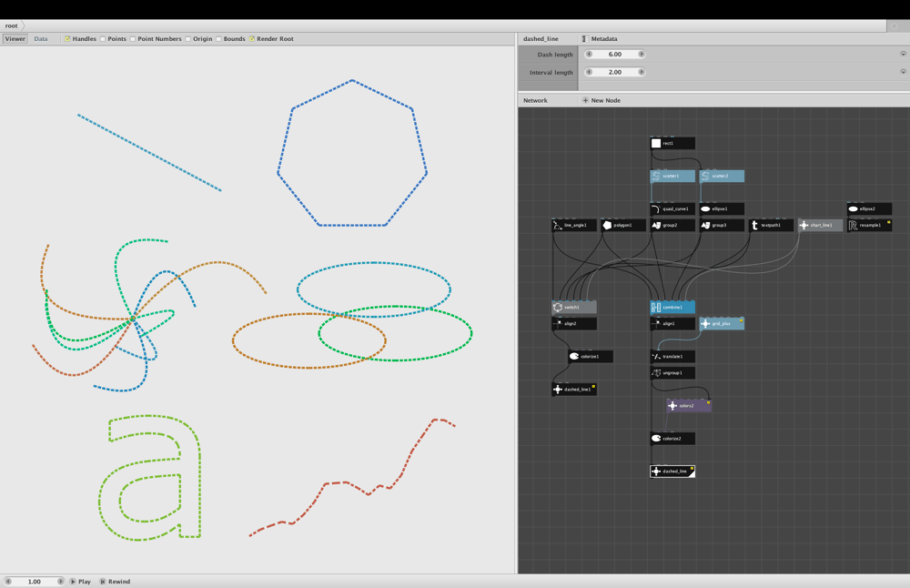Click the Interval length value field

(615, 72)
